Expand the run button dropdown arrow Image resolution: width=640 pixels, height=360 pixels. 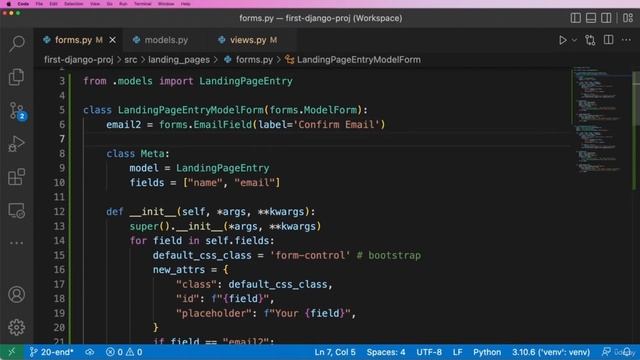point(574,40)
